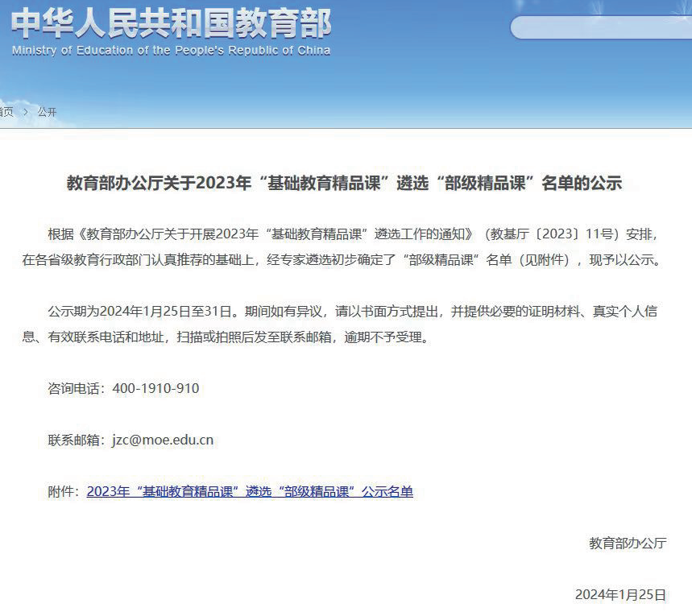Image resolution: width=692 pixels, height=616 pixels.
Task: Click the signature 教育部办公厅 above the date
Action: click(x=628, y=544)
